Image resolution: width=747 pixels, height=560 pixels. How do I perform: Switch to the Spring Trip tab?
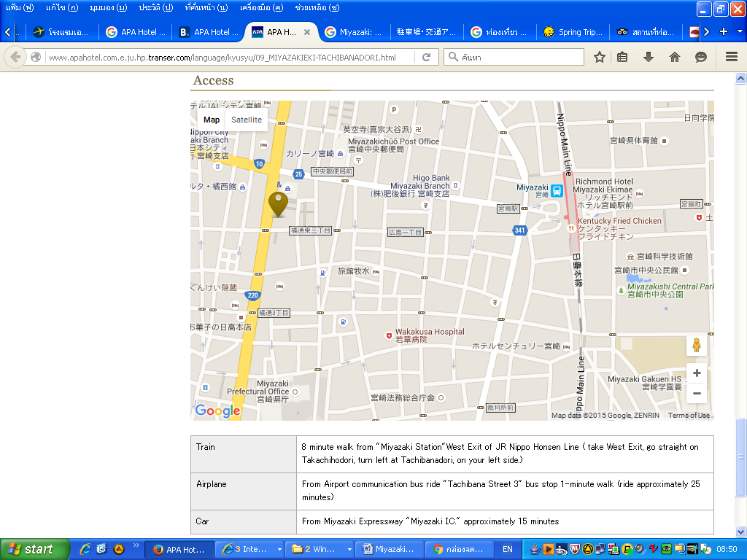tap(574, 32)
